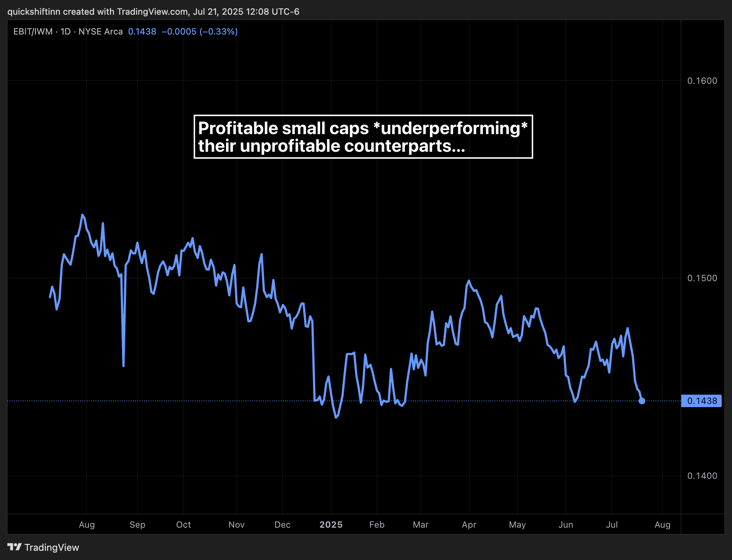This screenshot has height=560, width=732.
Task: Click the 0.1400 price axis label
Action: pyautogui.click(x=702, y=476)
